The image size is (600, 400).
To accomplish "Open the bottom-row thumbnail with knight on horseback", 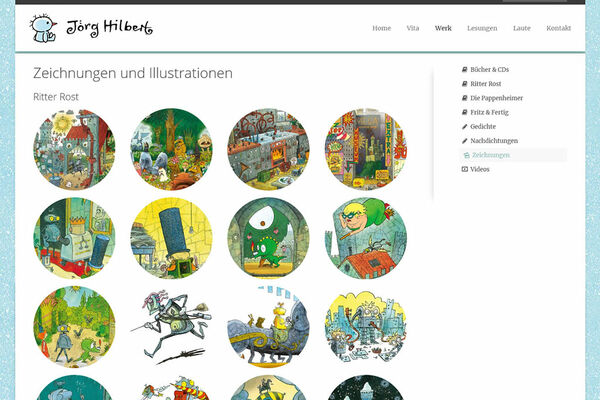I will [x=269, y=387].
